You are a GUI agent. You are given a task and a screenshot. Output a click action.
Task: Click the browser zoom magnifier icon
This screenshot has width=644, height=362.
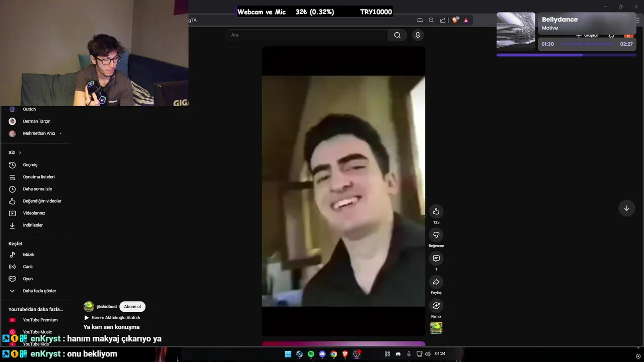pos(431,20)
